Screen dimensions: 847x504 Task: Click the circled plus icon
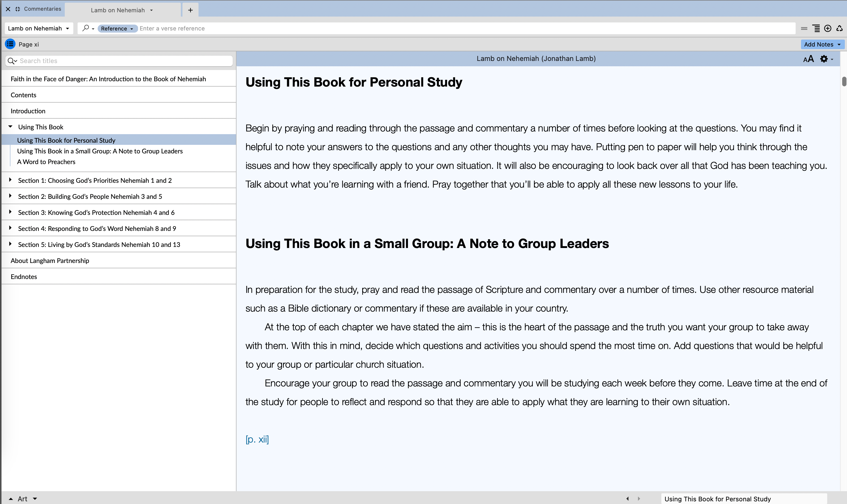click(x=828, y=29)
